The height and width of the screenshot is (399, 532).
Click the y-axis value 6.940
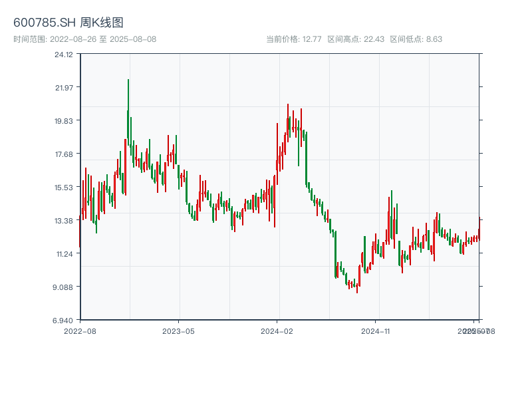click(x=63, y=321)
